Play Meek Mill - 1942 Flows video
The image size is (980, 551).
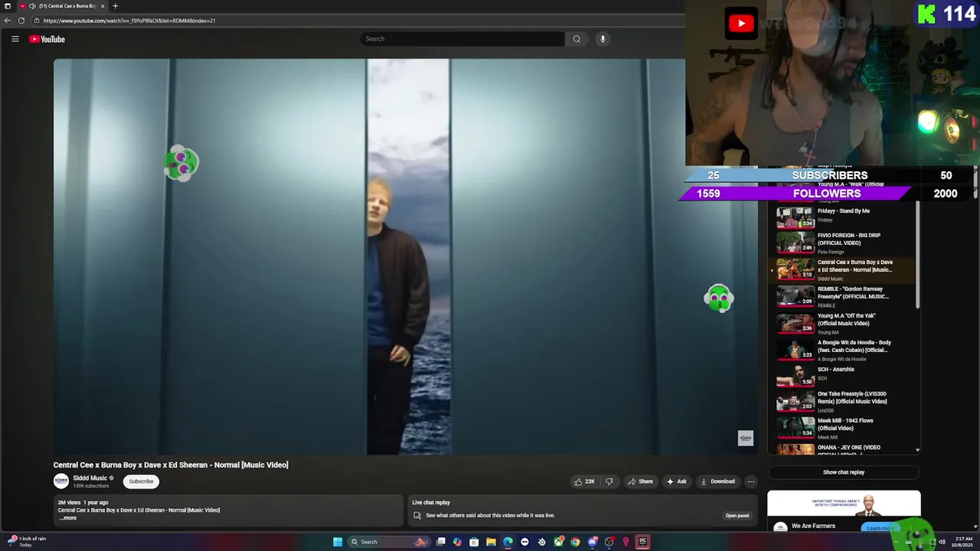pos(842,427)
